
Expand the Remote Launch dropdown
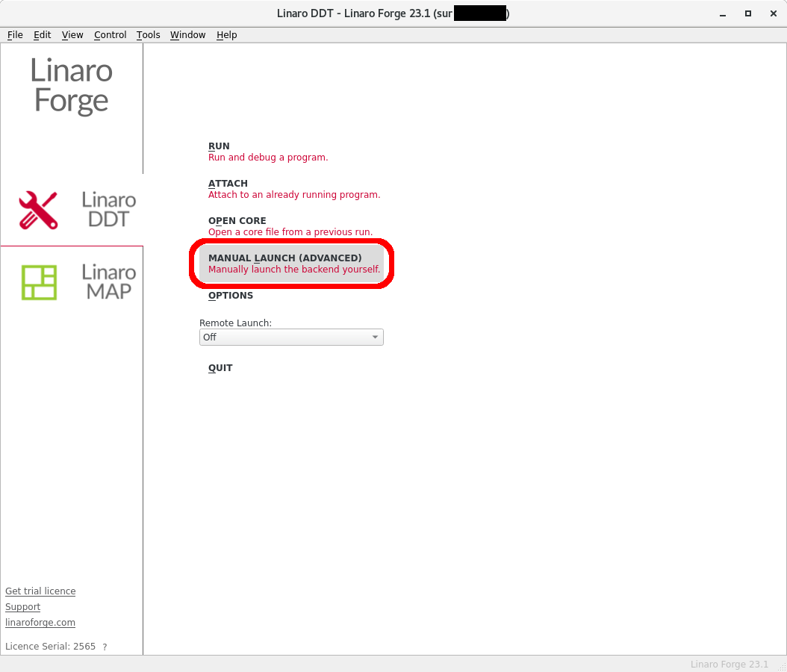291,337
